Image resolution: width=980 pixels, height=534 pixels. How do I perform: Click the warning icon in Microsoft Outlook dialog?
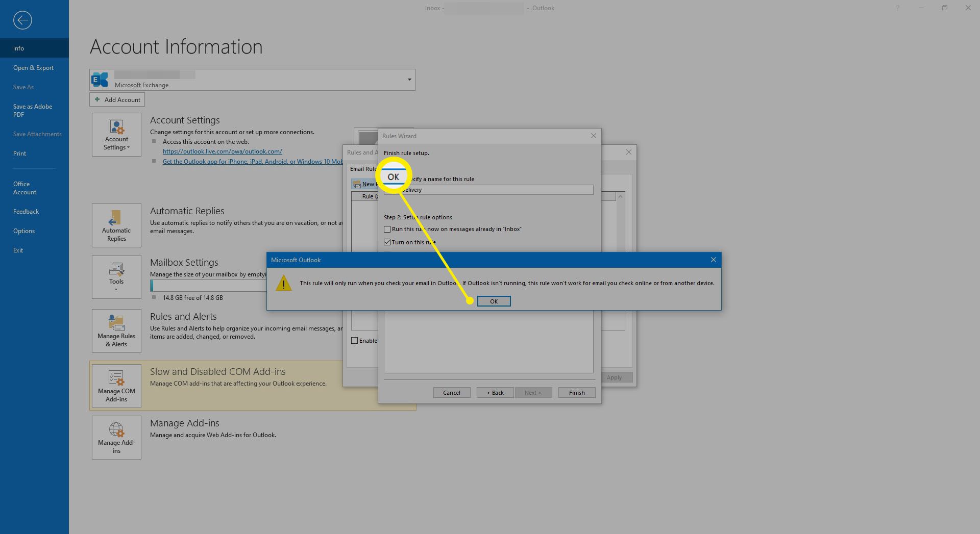click(x=284, y=283)
